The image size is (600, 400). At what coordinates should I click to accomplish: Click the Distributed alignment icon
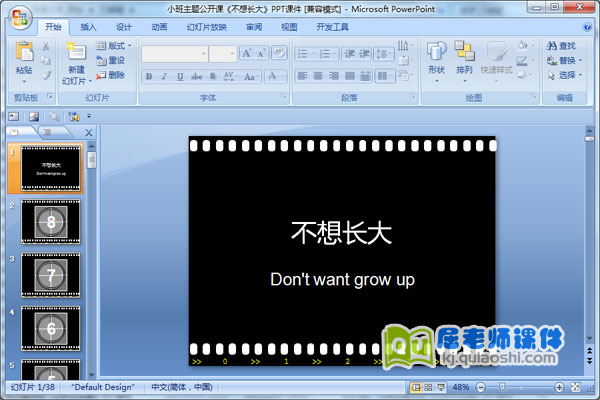coord(365,76)
